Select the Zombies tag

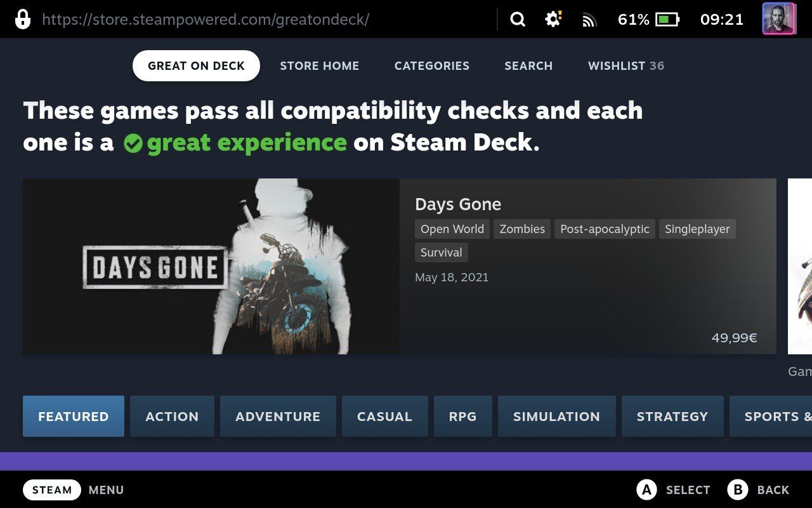(522, 229)
